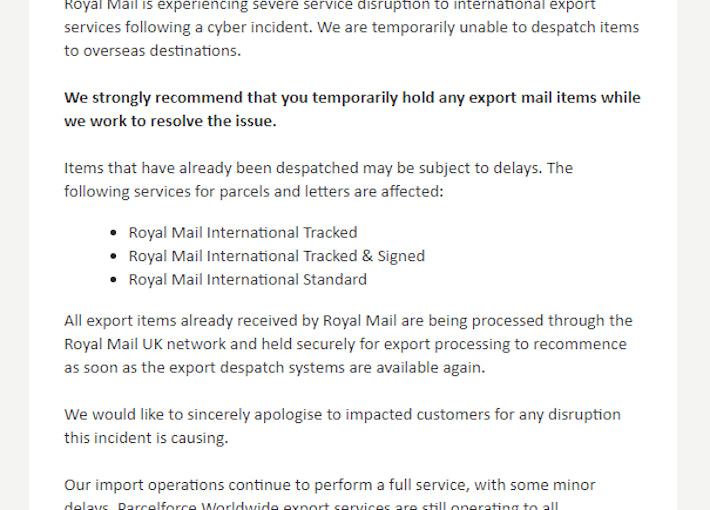Viewport: 710px width, 510px height.
Task: Click the 'International Tracked & Signed' list item
Action: [276, 256]
